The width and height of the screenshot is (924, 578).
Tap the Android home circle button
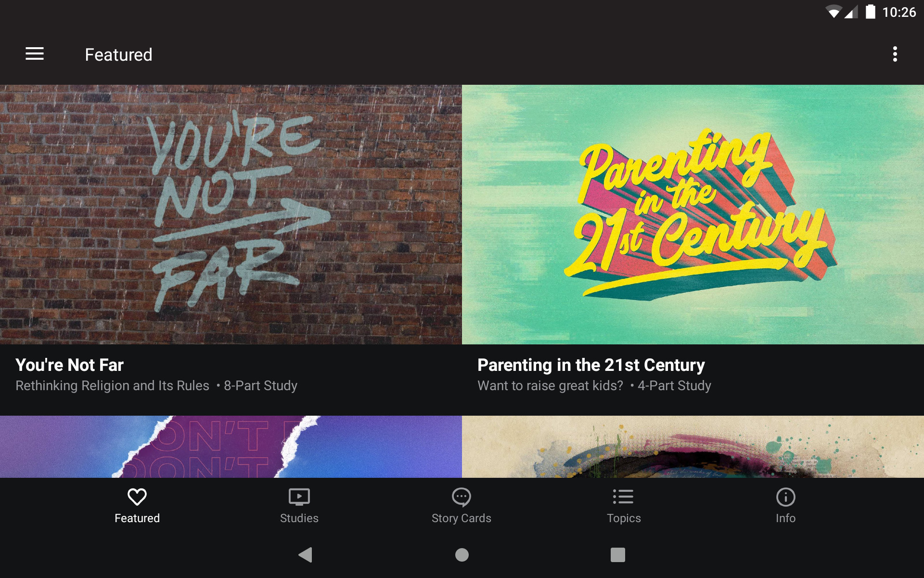click(x=462, y=555)
